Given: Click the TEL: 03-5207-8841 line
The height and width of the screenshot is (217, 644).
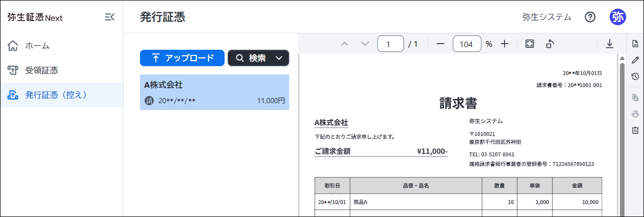Looking at the screenshot, I should tap(492, 154).
